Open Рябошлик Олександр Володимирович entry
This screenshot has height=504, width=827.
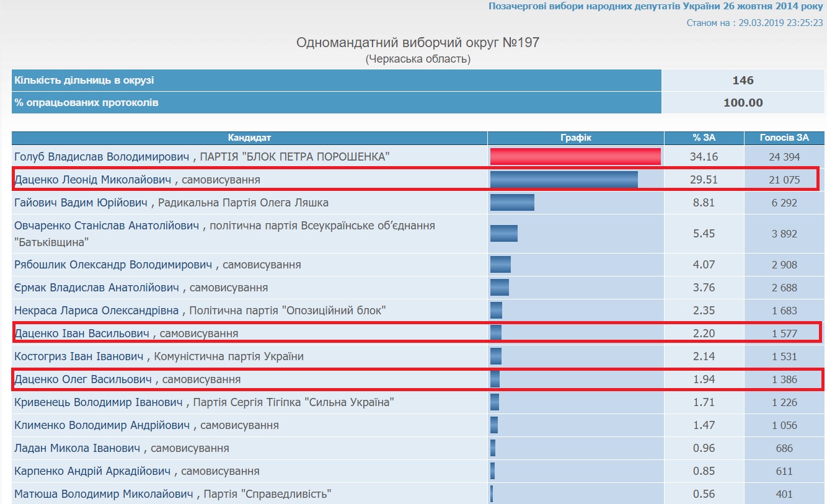click(x=113, y=265)
